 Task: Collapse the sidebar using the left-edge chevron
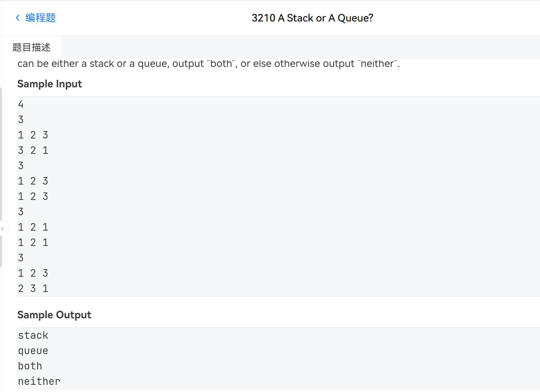click(3, 228)
